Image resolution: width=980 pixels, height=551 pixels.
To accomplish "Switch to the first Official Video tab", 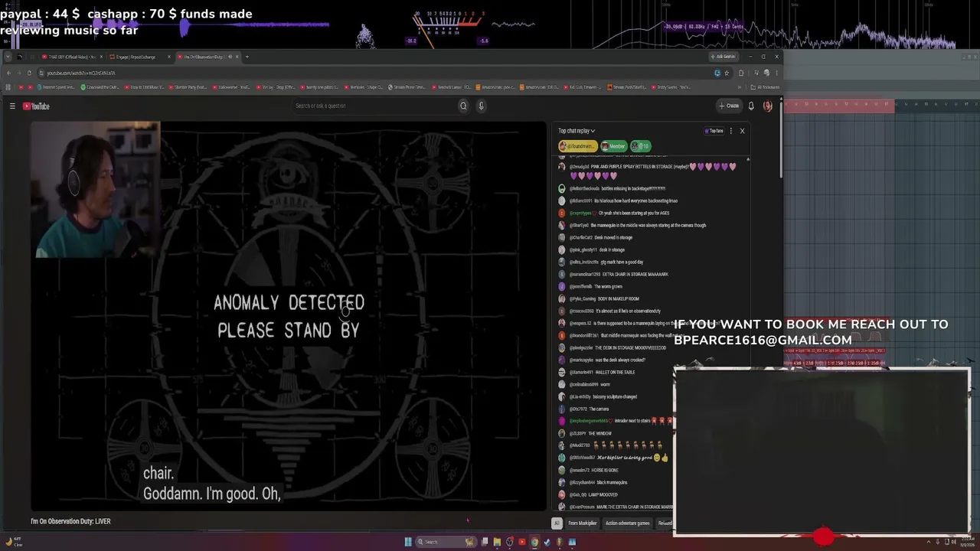I will coord(71,57).
